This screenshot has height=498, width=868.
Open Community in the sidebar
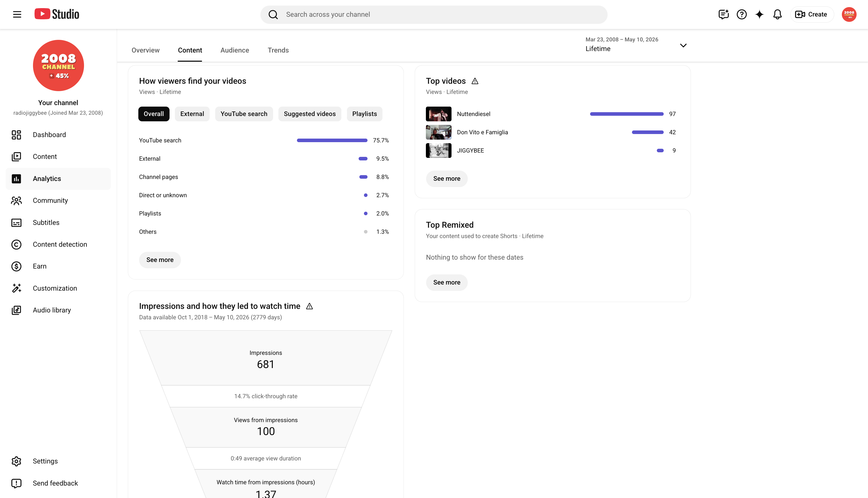point(58,201)
